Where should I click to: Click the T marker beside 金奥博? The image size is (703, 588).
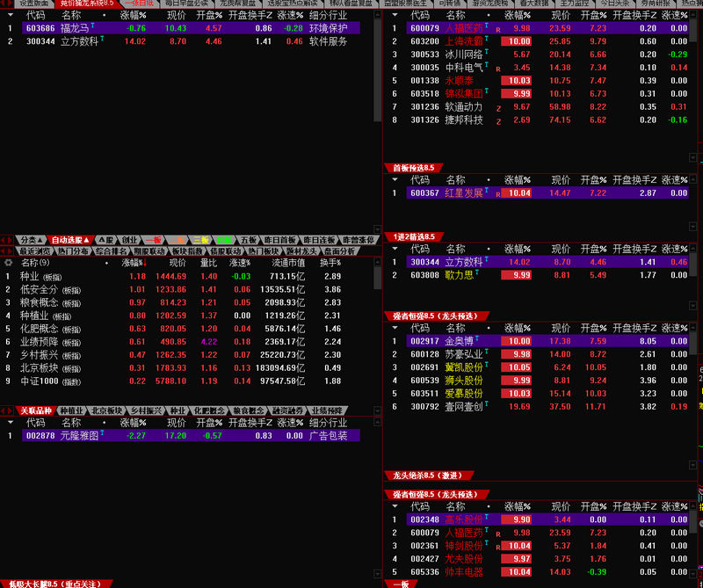[477, 338]
